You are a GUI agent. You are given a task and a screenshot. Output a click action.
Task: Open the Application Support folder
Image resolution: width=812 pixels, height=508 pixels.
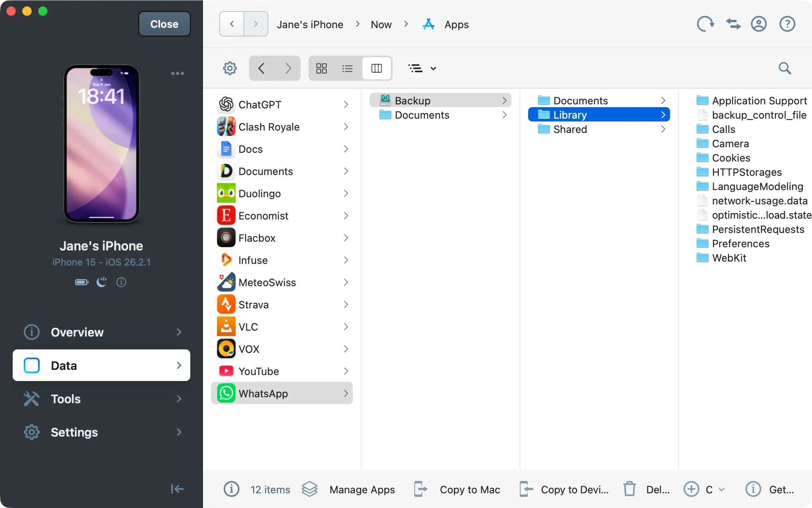pos(752,100)
